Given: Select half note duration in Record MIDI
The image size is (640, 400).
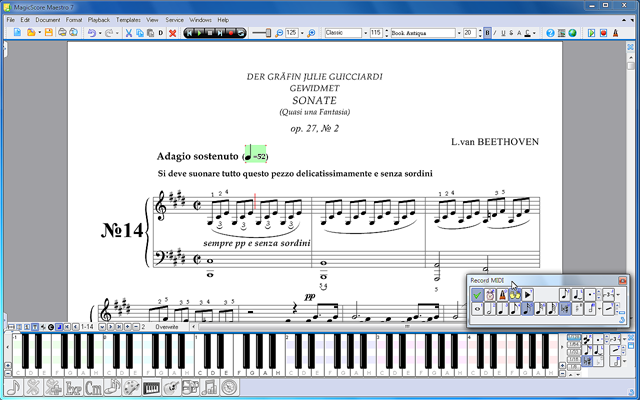Looking at the screenshot, I should click(490, 309).
